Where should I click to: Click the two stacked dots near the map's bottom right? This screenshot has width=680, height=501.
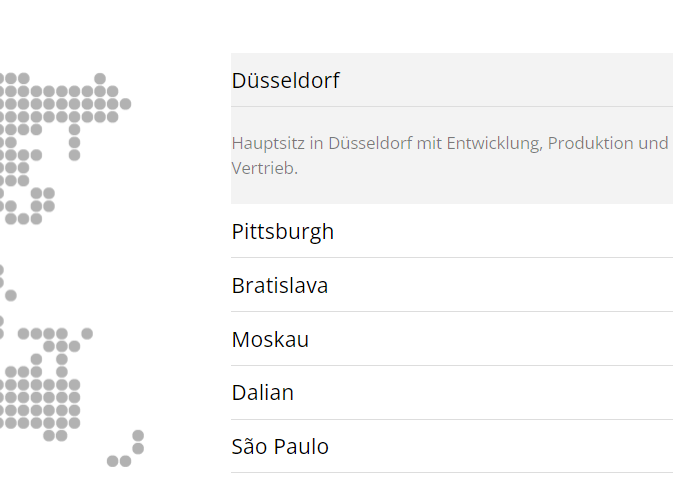pos(138,442)
